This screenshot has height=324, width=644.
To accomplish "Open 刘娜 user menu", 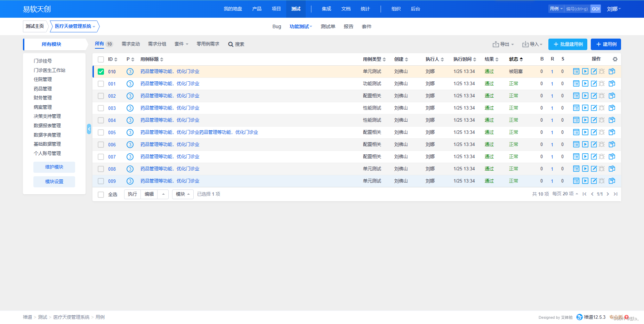I will tap(614, 9).
